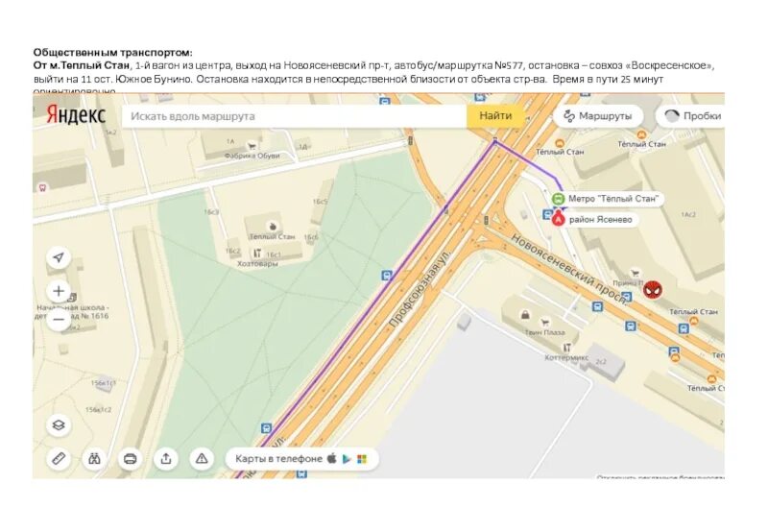768x532 pixels.
Task: Click the Spider-Man marker icon
Action: 653,289
